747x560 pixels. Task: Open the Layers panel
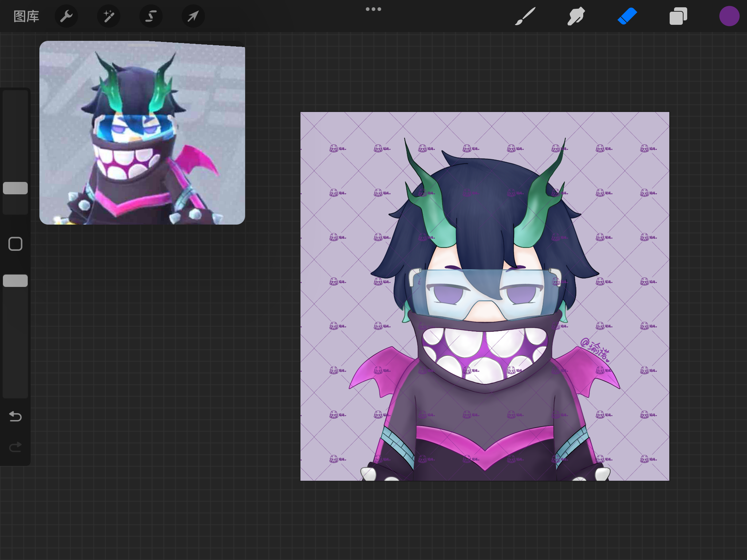coord(678,16)
